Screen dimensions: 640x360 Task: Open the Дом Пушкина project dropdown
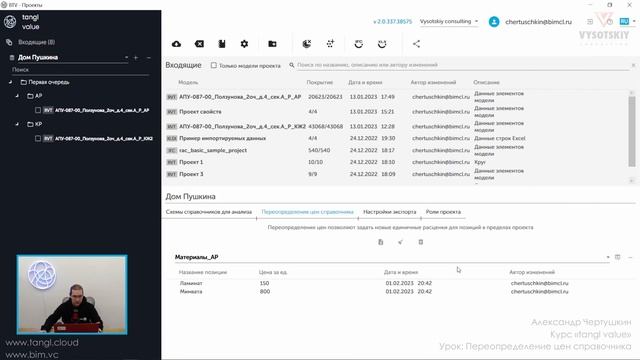point(127,58)
